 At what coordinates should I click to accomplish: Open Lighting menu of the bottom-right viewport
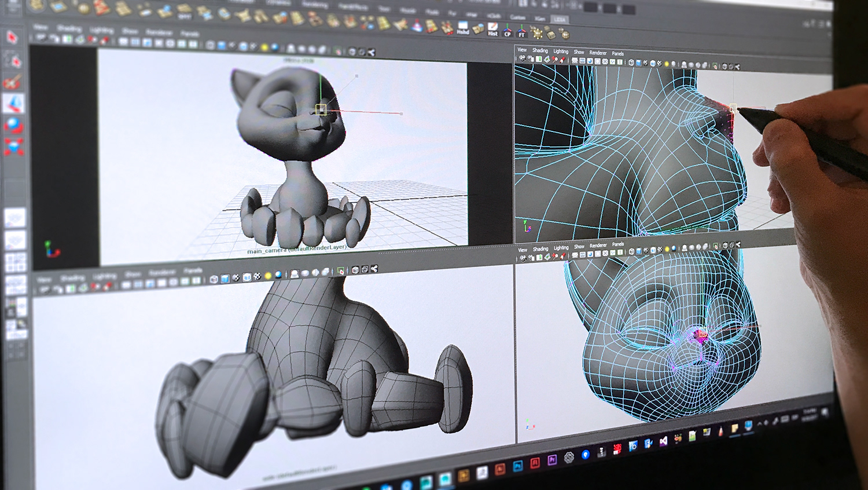tap(561, 248)
